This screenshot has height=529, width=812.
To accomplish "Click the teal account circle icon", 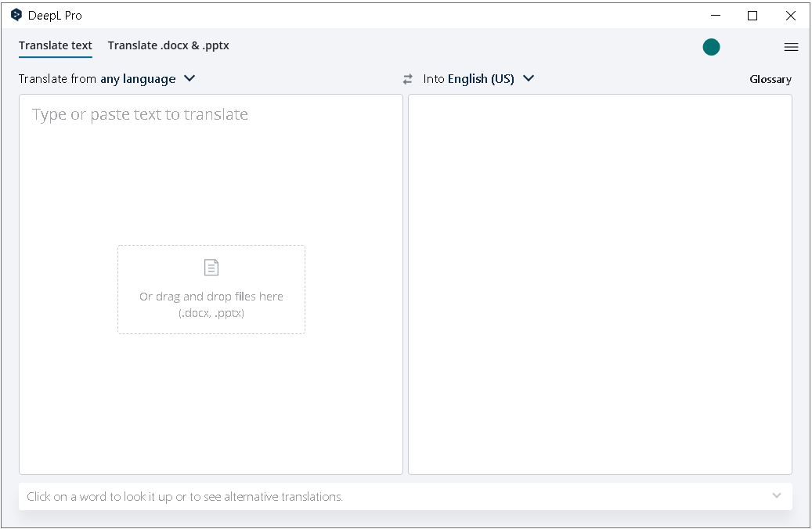I will coord(711,47).
